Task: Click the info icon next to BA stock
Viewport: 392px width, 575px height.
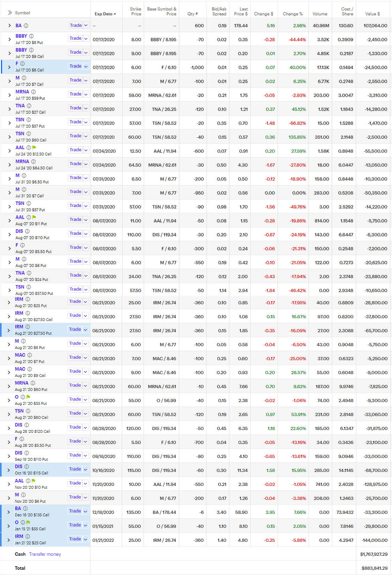Action: (x=26, y=26)
